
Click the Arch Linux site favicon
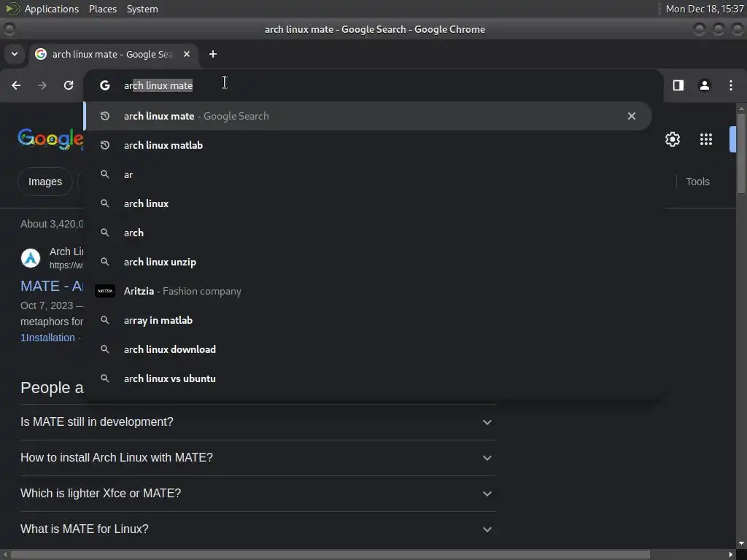point(31,258)
